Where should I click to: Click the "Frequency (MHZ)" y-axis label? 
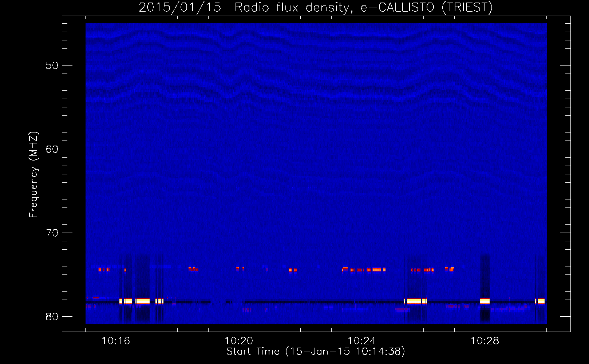[x=33, y=175]
